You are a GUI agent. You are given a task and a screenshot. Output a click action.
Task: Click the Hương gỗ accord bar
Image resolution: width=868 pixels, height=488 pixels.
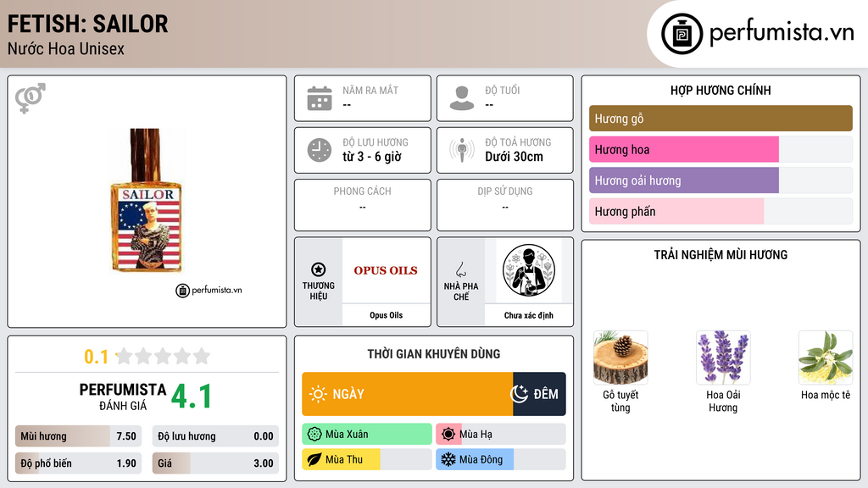[721, 119]
